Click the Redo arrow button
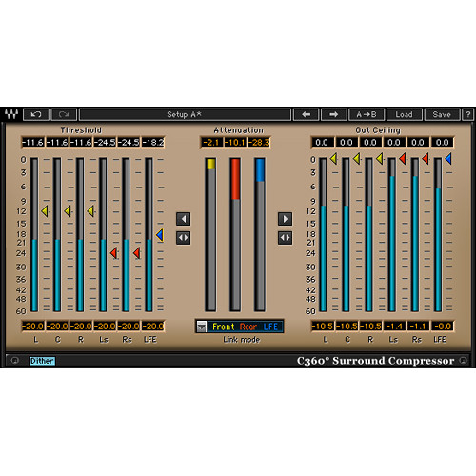Screen dimensions: 476x476 tap(64, 114)
